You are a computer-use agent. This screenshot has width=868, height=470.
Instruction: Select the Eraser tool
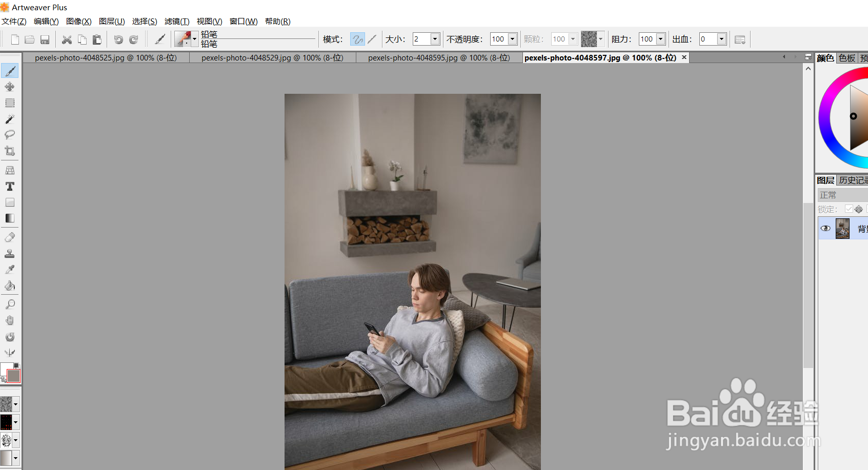click(10, 237)
